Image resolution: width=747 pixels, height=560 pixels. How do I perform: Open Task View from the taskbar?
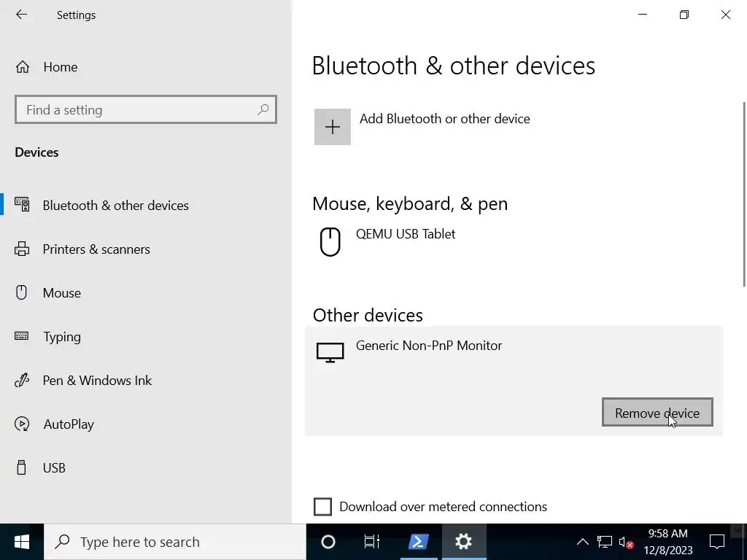[371, 542]
